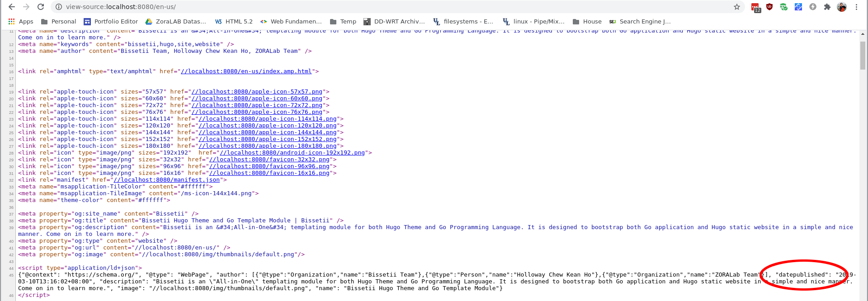
Task: Click the browser forward arrow
Action: tap(26, 7)
